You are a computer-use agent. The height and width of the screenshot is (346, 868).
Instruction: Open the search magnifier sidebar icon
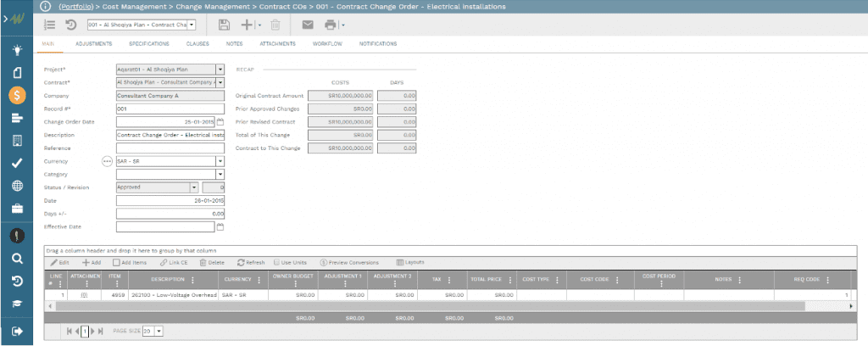click(x=17, y=259)
